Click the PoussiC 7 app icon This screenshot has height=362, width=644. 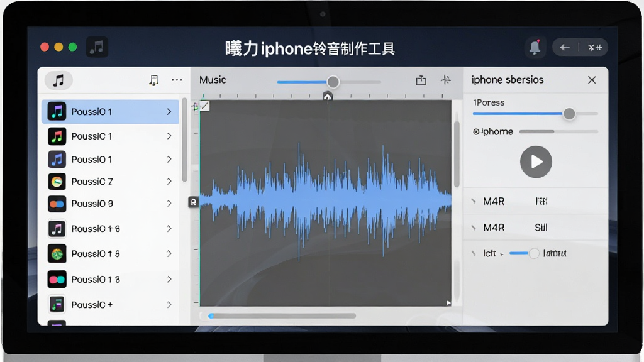pos(57,182)
